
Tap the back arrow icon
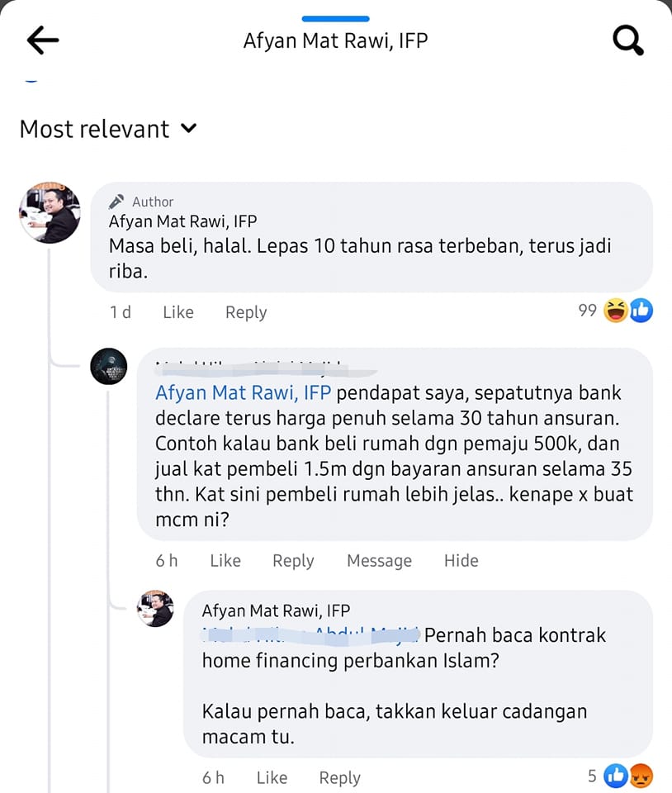(x=43, y=40)
